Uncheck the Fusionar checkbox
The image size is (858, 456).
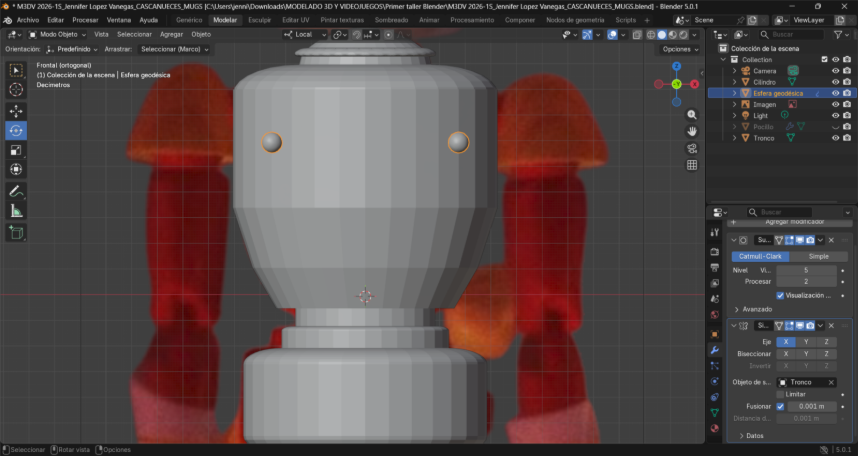tap(780, 406)
